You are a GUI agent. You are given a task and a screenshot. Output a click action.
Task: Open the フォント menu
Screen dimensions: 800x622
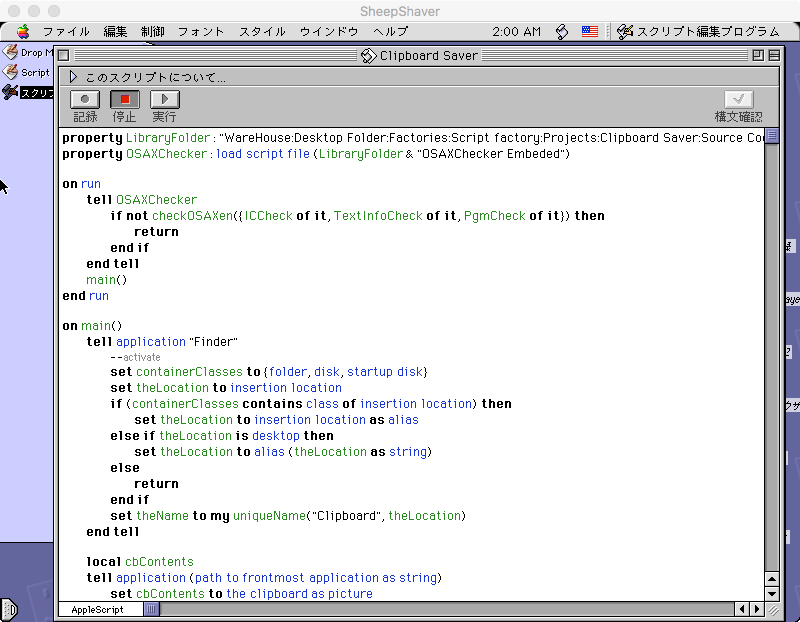[201, 32]
